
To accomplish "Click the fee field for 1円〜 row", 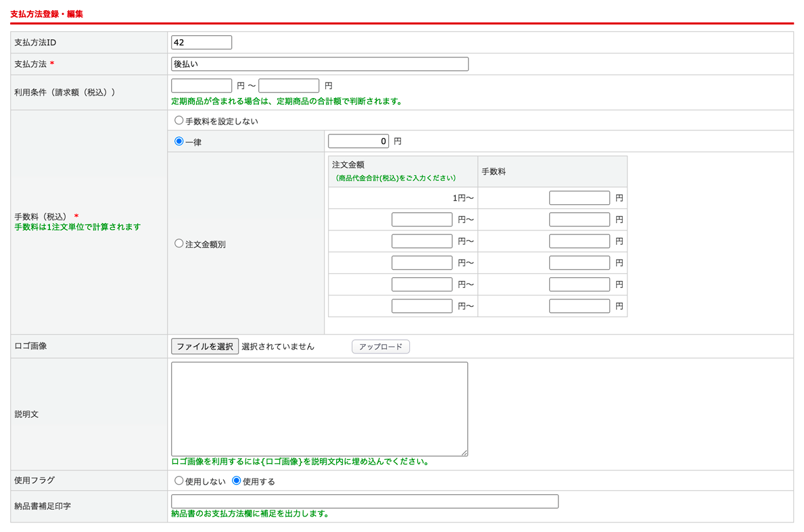I will pyautogui.click(x=580, y=198).
